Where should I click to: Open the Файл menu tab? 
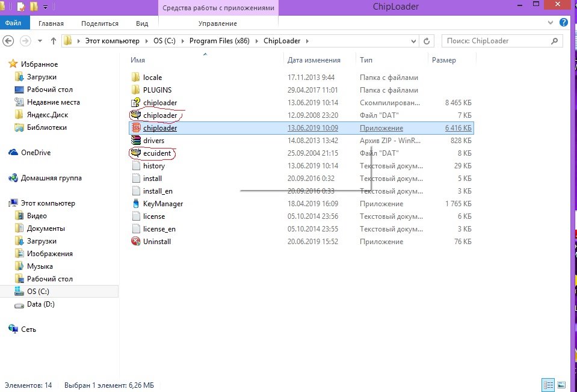(13, 23)
